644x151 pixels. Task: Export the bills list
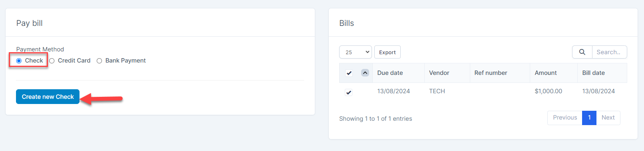(x=387, y=52)
